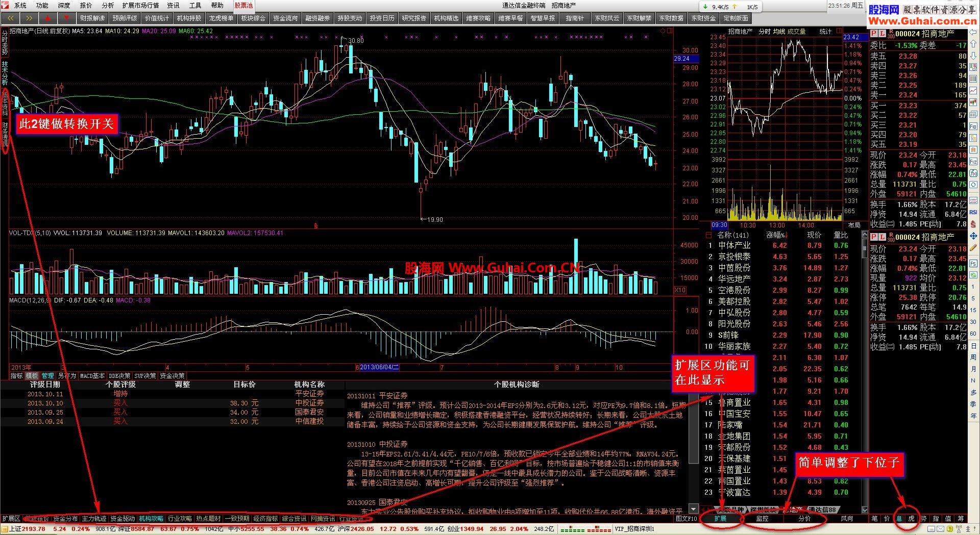This screenshot has width=980, height=535.
Task: Open the 管理 manage option under the chart
Action: click(x=48, y=376)
